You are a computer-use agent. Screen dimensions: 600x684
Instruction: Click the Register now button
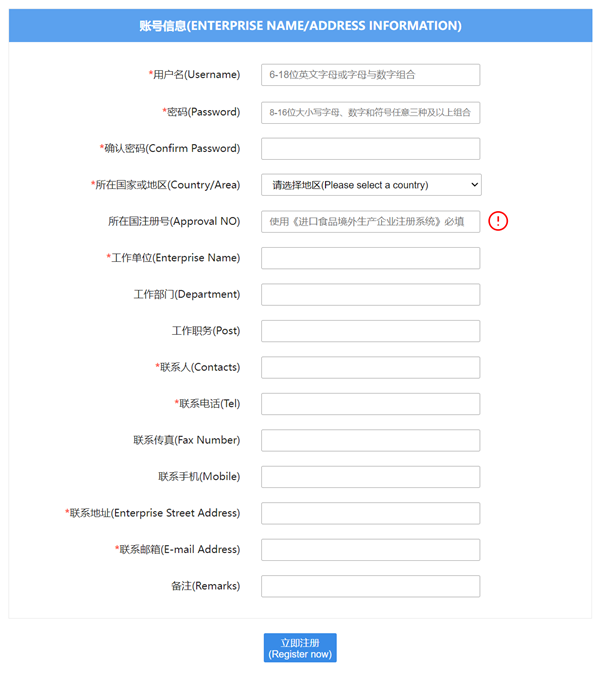(x=300, y=648)
